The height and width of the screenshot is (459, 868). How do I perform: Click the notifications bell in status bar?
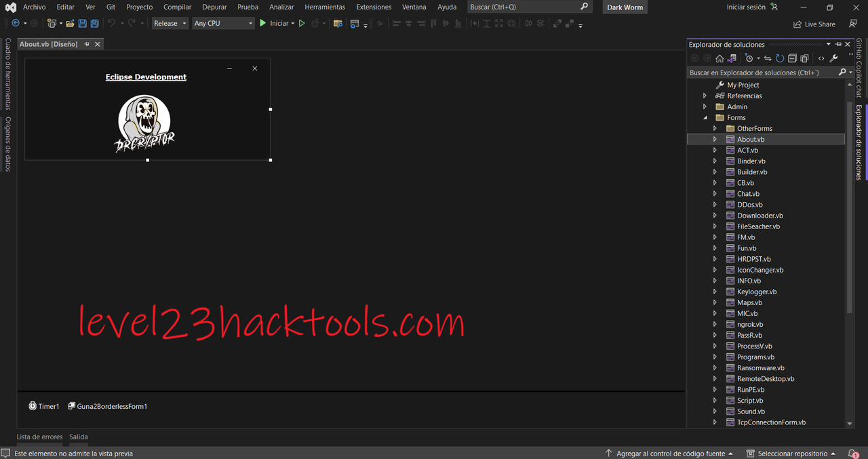tap(852, 453)
